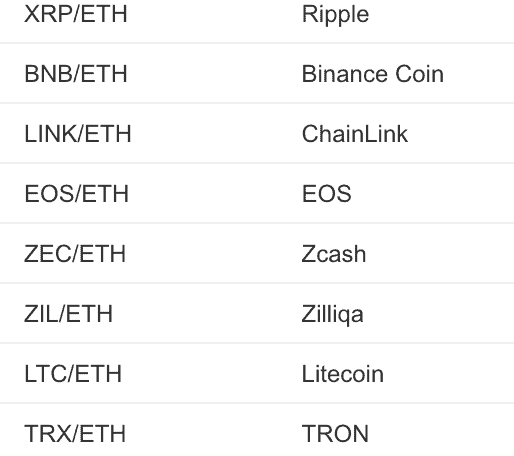The image size is (514, 456).
Task: Click the Litecoin coin name
Action: [x=343, y=374]
